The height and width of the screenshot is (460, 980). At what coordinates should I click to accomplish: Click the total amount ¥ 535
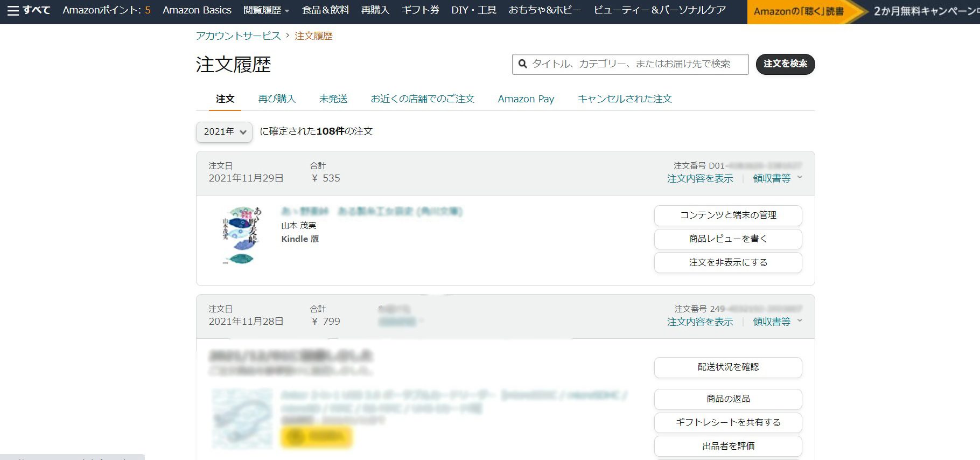click(x=325, y=178)
